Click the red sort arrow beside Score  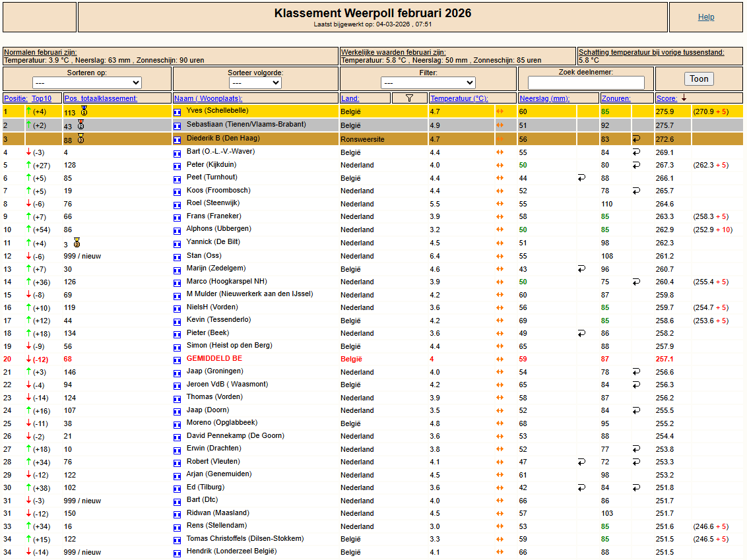tap(684, 98)
